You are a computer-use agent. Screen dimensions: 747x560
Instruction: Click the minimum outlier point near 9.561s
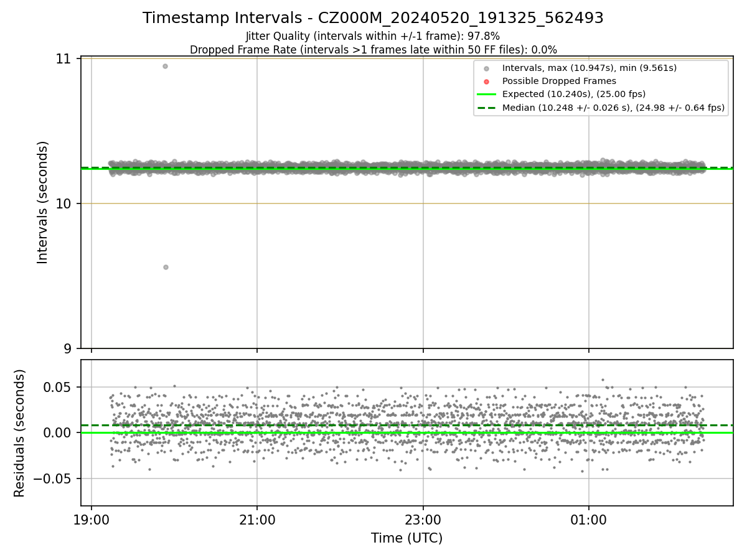click(x=166, y=267)
